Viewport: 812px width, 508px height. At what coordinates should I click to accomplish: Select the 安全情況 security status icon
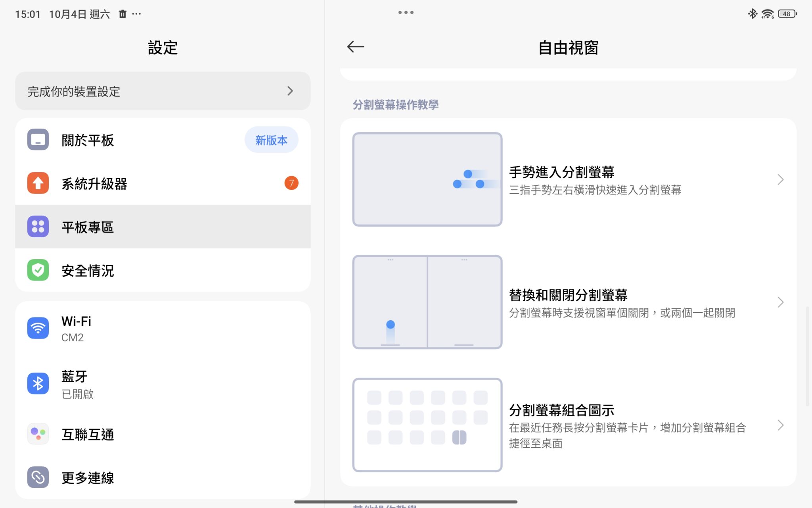click(x=38, y=270)
